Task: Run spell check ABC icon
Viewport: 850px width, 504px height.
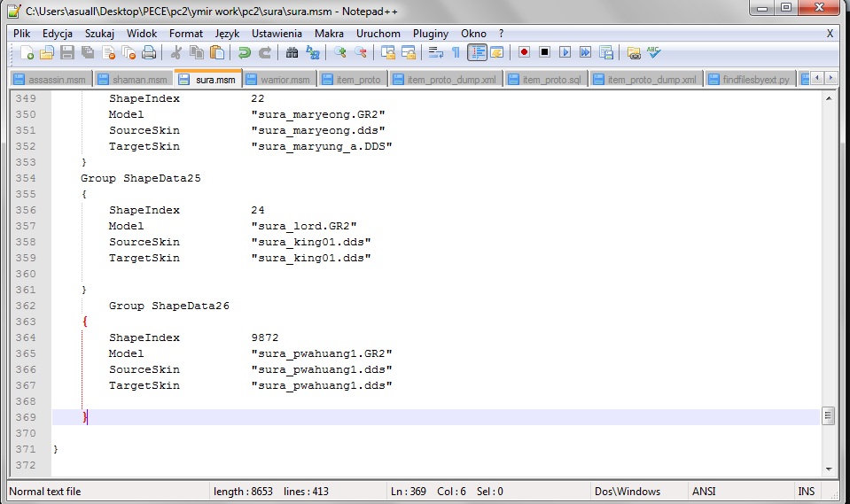Action: point(654,52)
